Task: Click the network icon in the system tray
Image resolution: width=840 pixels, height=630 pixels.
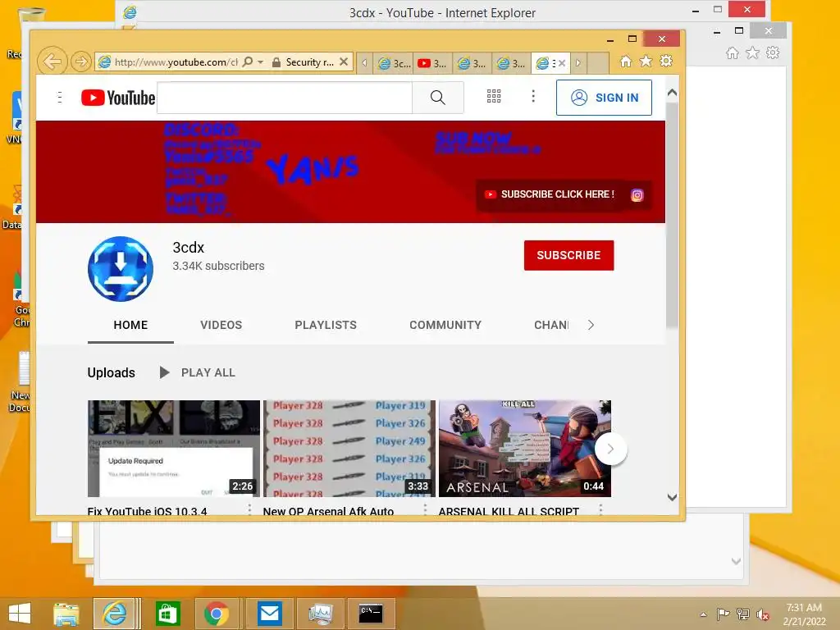Action: click(x=743, y=614)
